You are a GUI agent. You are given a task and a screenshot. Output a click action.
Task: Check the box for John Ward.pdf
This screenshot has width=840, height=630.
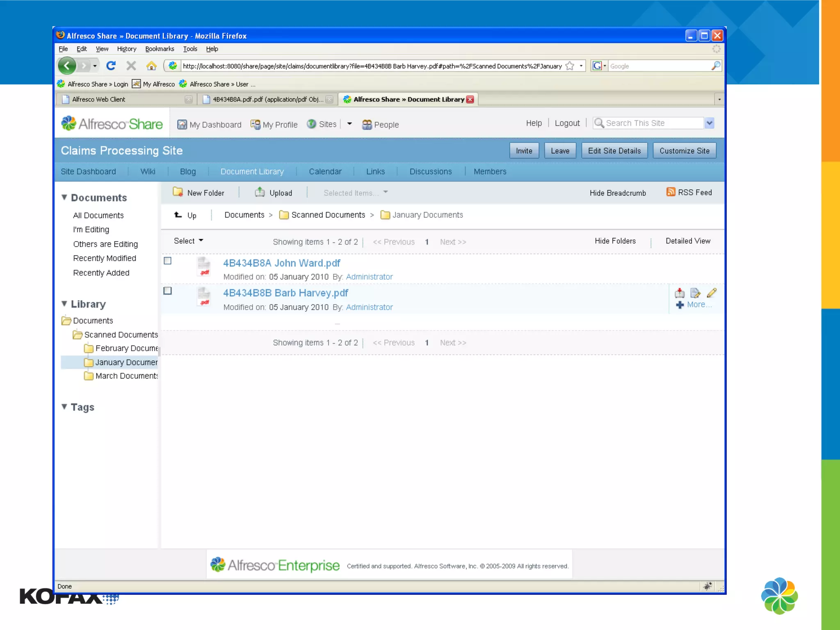167,261
